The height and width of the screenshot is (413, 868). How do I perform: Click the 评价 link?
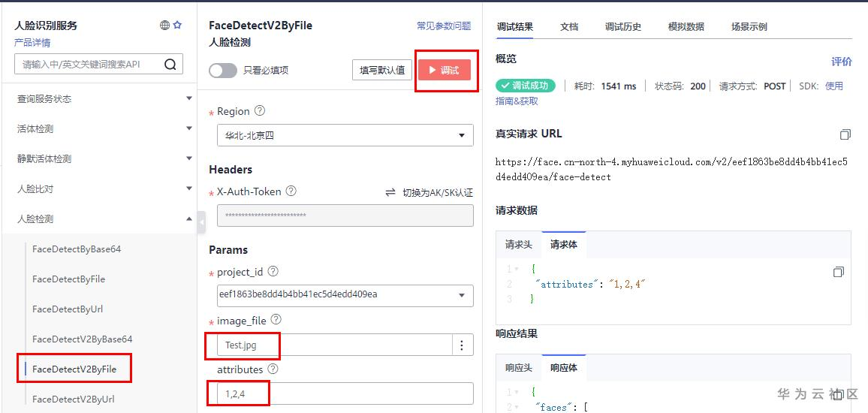[842, 62]
